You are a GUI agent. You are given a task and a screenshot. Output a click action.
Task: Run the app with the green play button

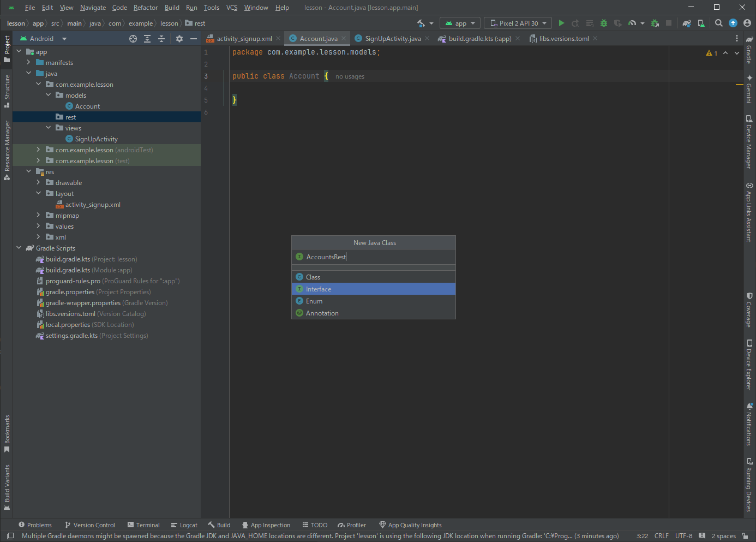(561, 23)
